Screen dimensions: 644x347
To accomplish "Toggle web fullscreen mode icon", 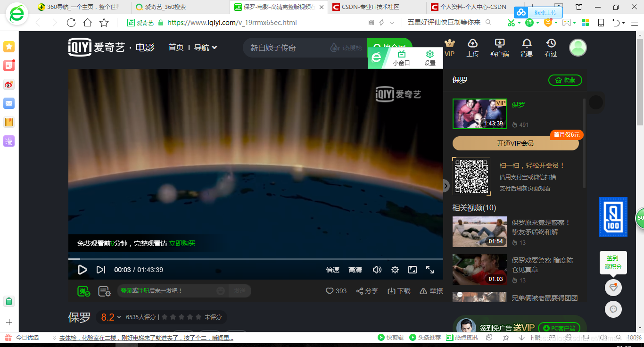I will 413,270.
